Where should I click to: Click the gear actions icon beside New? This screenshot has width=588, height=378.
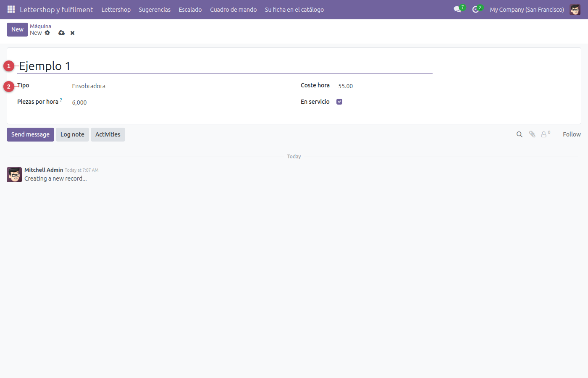click(x=47, y=33)
